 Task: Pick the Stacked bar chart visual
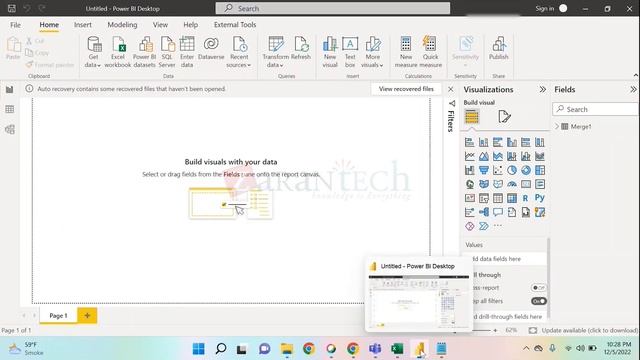point(470,142)
